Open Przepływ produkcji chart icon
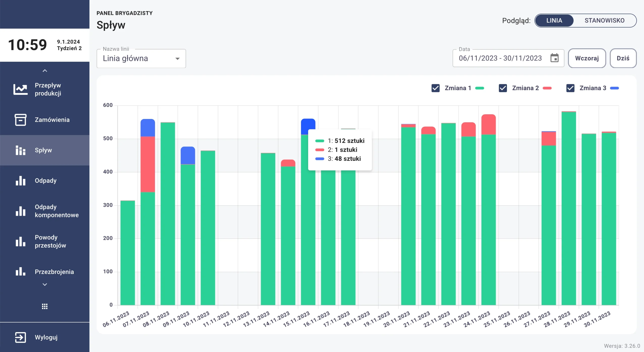 tap(20, 89)
